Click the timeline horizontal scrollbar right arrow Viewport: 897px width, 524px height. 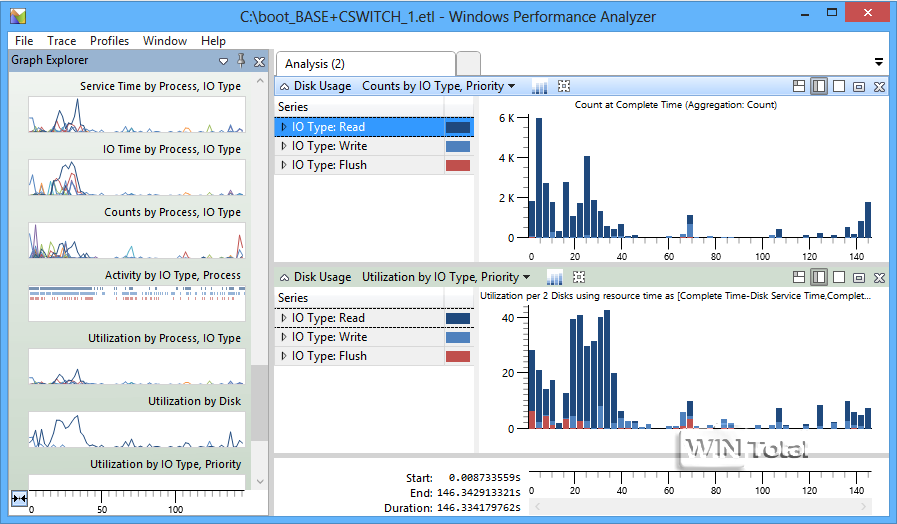point(863,506)
